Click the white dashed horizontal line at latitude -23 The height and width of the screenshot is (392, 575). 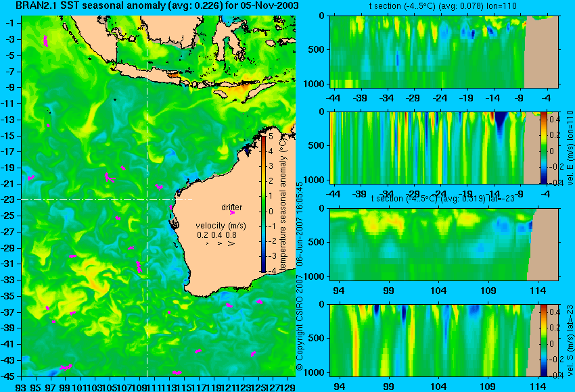[106, 199]
